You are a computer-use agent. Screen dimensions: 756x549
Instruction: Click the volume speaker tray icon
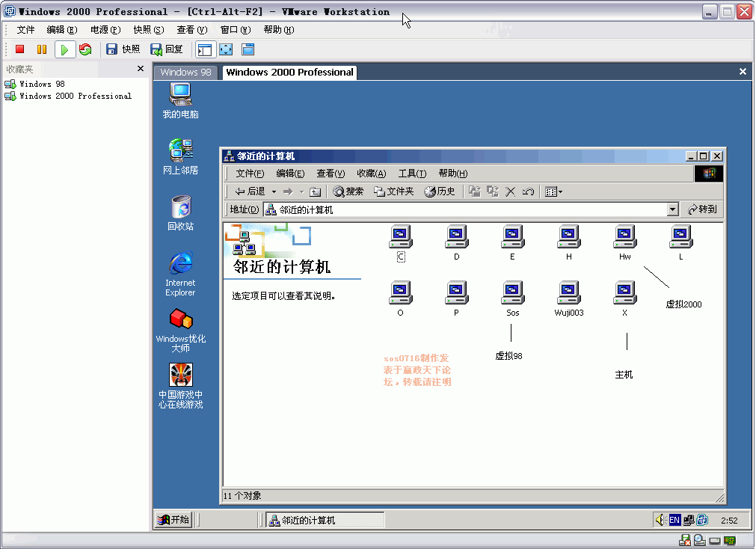(660, 520)
